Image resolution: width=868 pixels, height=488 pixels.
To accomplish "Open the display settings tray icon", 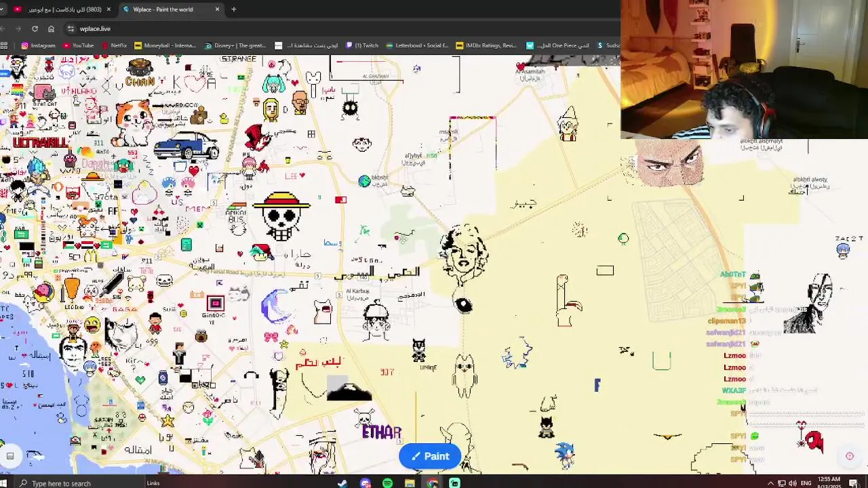I will (781, 483).
